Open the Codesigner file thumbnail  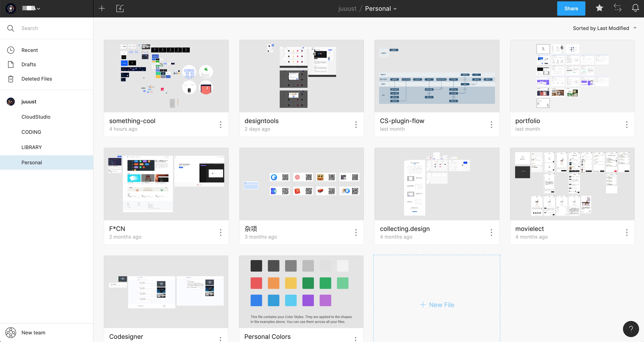tap(166, 292)
